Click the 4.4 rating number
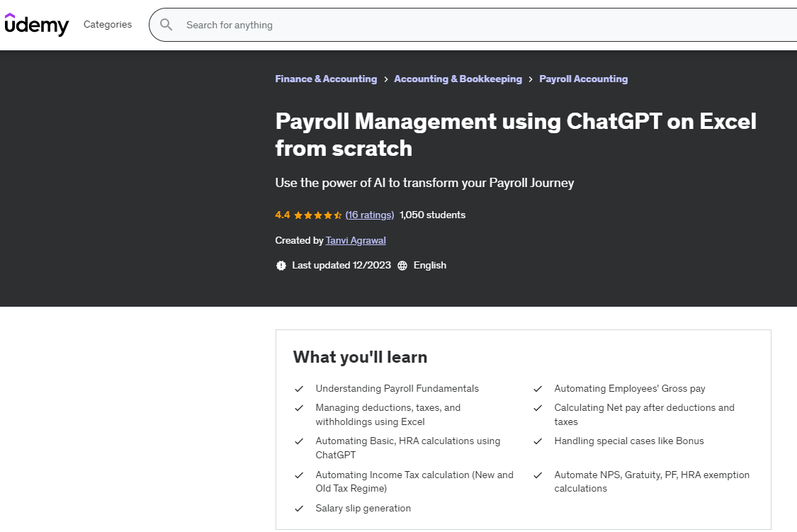 (283, 215)
